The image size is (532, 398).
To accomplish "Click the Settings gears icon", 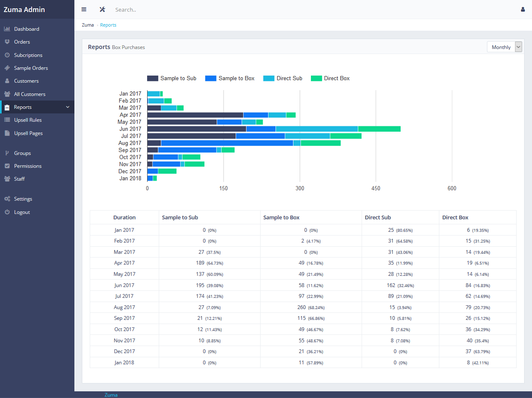I will click(x=7, y=199).
